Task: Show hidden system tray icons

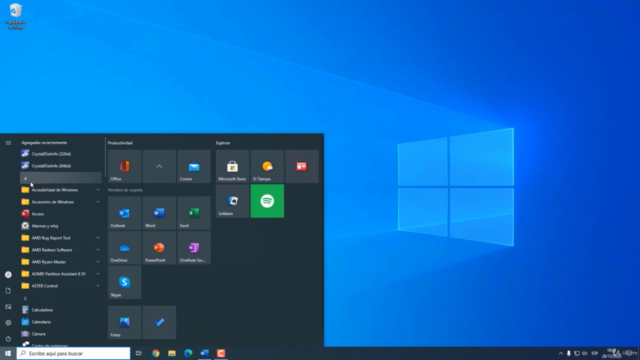Action: 561,353
